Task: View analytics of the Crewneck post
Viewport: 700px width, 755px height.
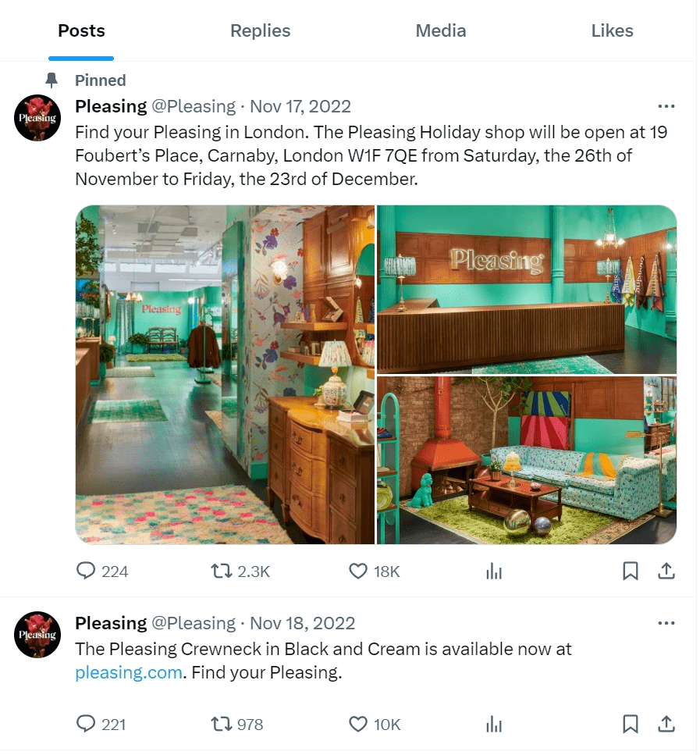Action: (x=494, y=725)
